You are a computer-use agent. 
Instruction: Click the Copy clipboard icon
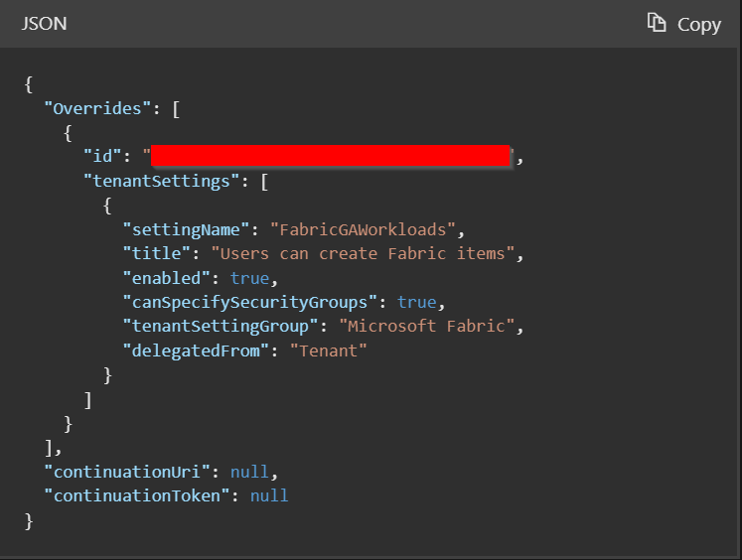point(656,23)
